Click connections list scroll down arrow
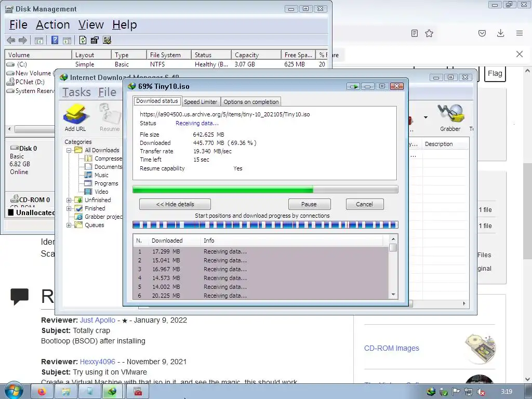Screen dimensions: 532x399 coord(393,295)
